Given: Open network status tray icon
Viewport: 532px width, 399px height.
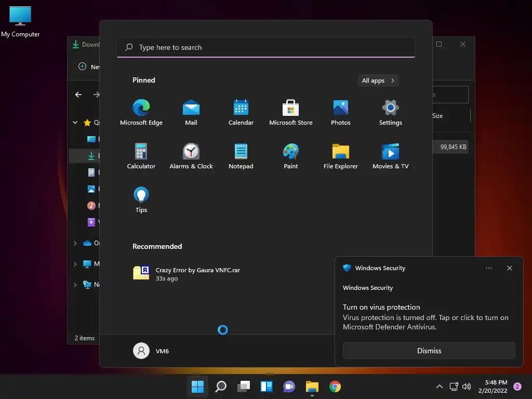Looking at the screenshot, I should point(454,387).
